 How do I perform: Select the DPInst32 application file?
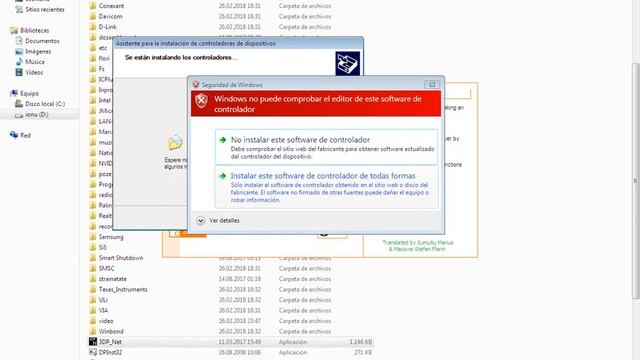(x=231, y=352)
